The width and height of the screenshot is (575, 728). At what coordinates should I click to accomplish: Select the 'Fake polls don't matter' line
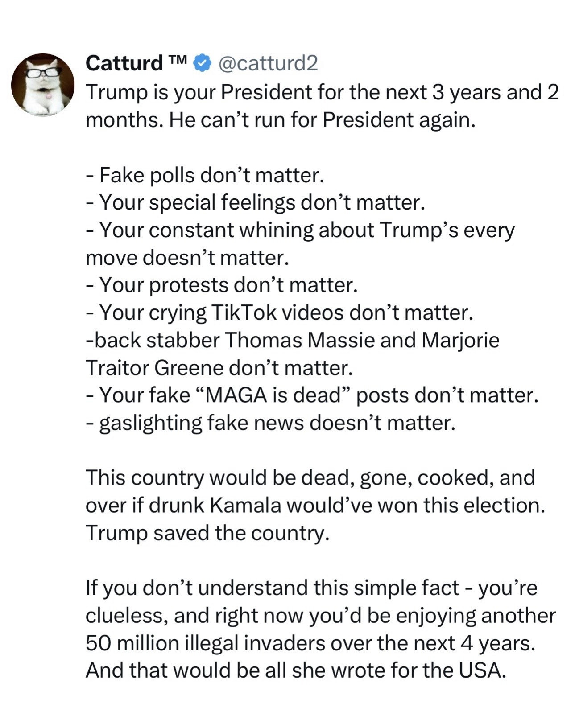(204, 175)
